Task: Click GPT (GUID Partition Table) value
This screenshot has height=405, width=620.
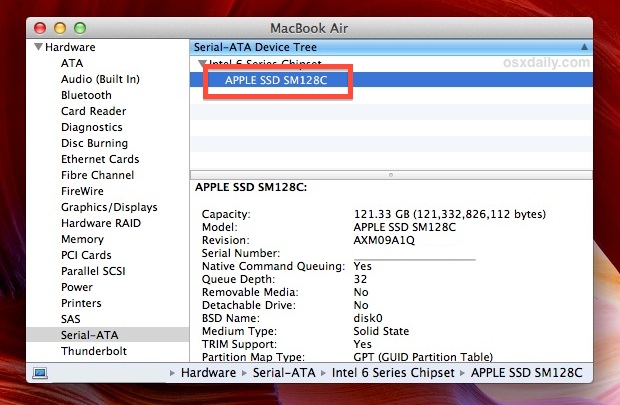Action: tap(423, 357)
